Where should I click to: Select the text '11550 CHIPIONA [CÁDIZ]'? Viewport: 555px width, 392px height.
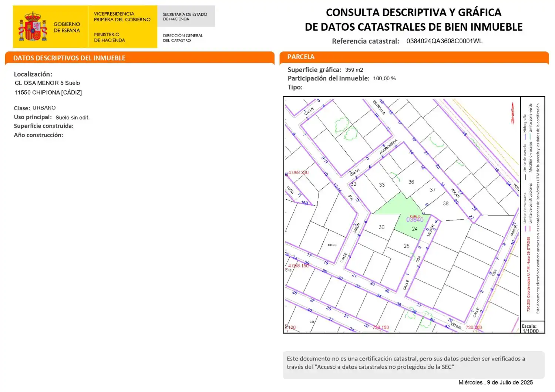(x=48, y=92)
